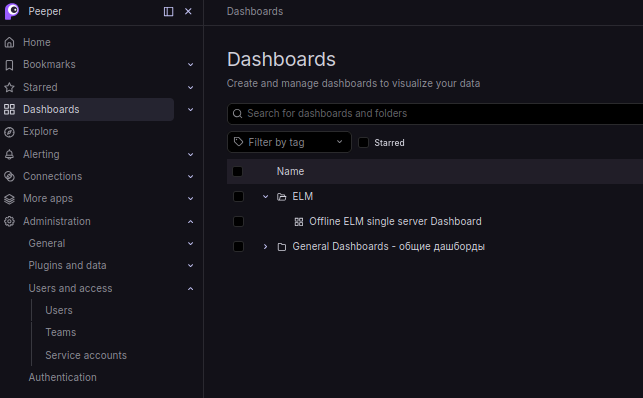Collapse the Users and access chevron

coord(190,289)
